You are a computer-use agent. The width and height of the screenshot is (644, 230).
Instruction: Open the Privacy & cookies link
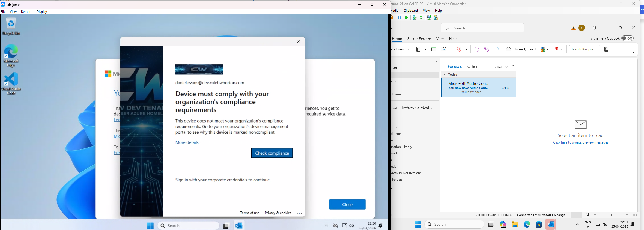[x=278, y=213]
